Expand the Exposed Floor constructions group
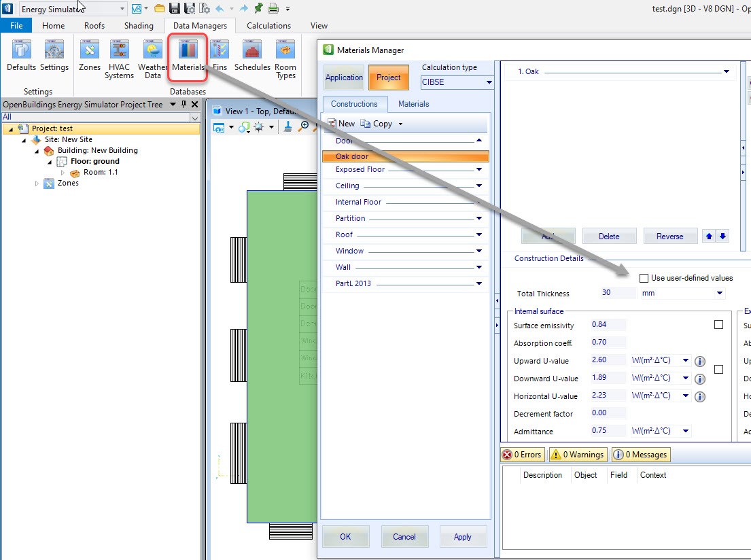Image resolution: width=751 pixels, height=560 pixels. (x=479, y=170)
